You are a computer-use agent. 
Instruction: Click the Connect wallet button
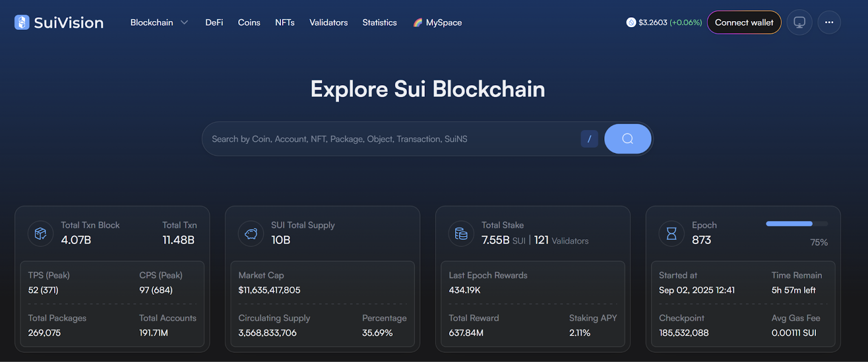pos(744,22)
